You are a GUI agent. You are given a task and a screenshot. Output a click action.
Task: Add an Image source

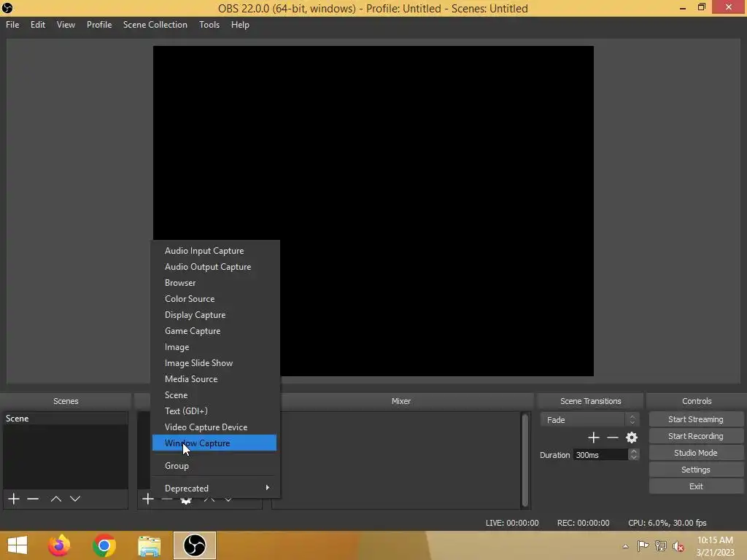pyautogui.click(x=214, y=346)
